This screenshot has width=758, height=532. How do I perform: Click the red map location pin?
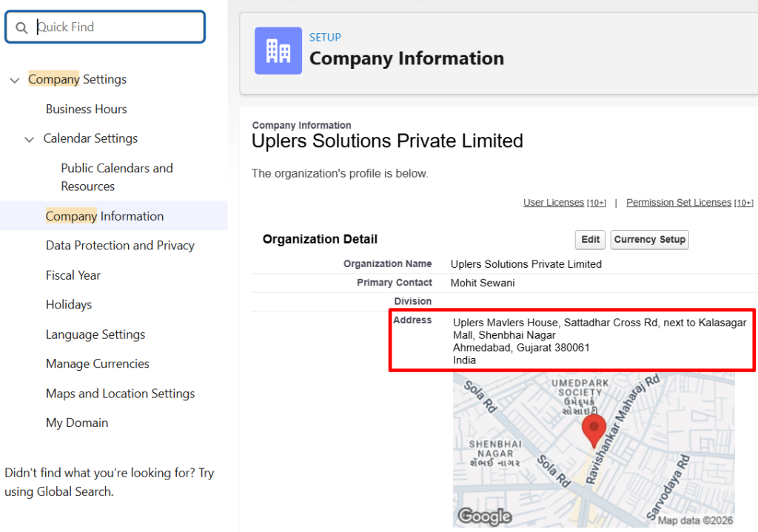(x=594, y=430)
